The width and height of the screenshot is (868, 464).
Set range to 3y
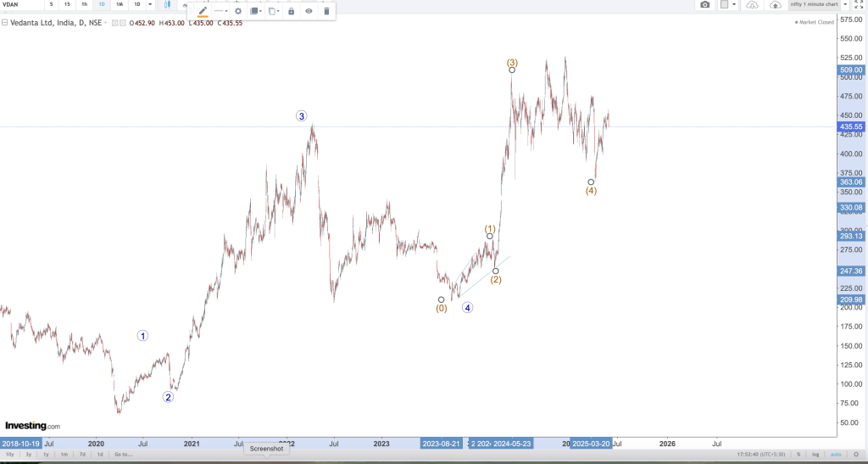[28, 454]
